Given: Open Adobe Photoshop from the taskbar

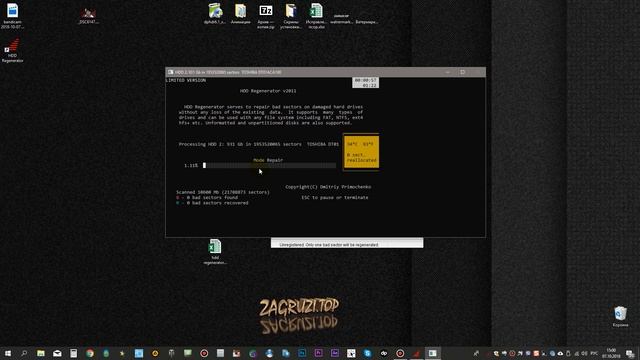Looking at the screenshot, I should 302,353.
